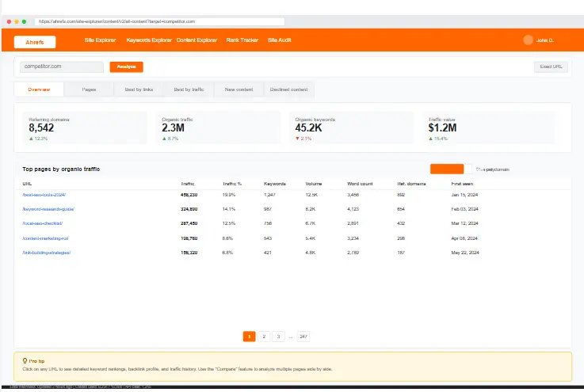Viewport: 584px width, 392px height.
Task: Open the Best by links tab
Action: (x=139, y=89)
